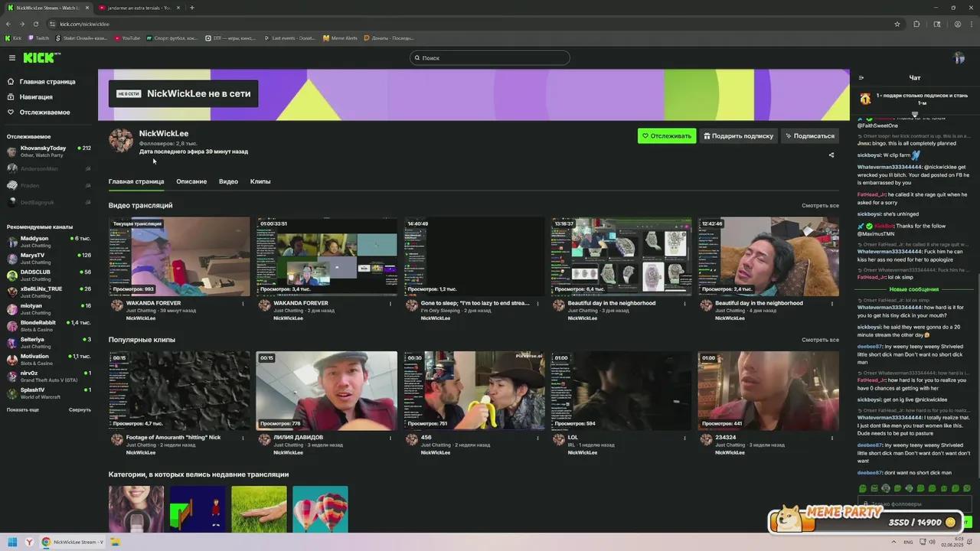
Task: Open 456 clip thumbnail with banana
Action: point(474,390)
